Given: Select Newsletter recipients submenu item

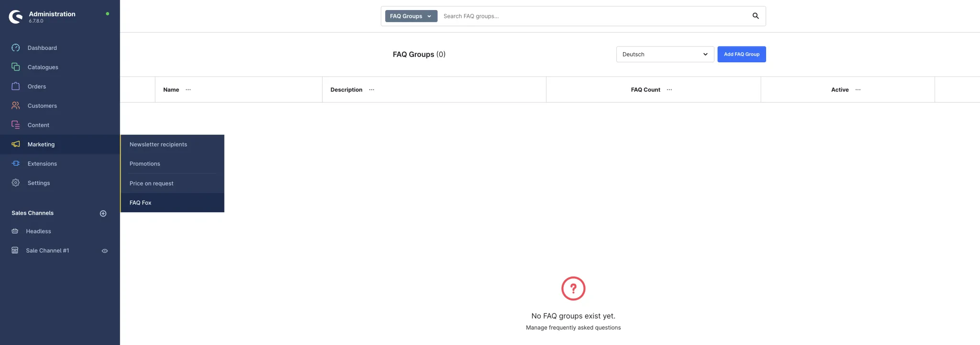Looking at the screenshot, I should pyautogui.click(x=158, y=144).
